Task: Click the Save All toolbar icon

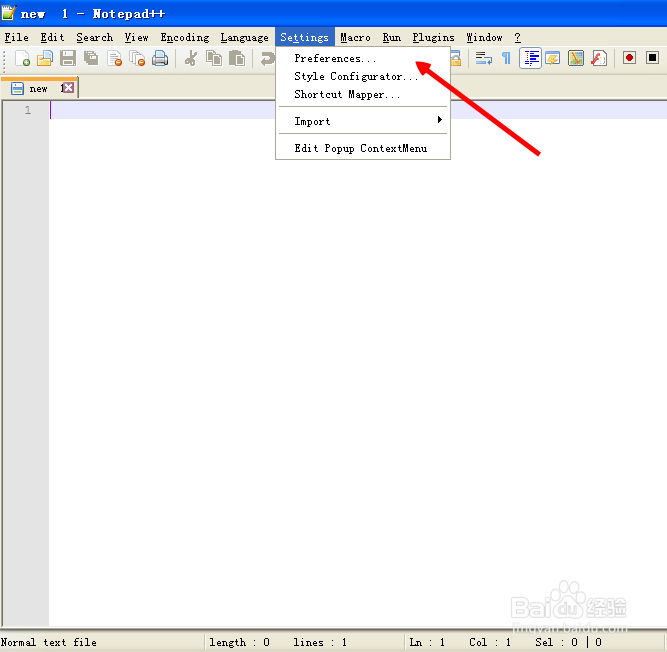Action: [x=91, y=58]
